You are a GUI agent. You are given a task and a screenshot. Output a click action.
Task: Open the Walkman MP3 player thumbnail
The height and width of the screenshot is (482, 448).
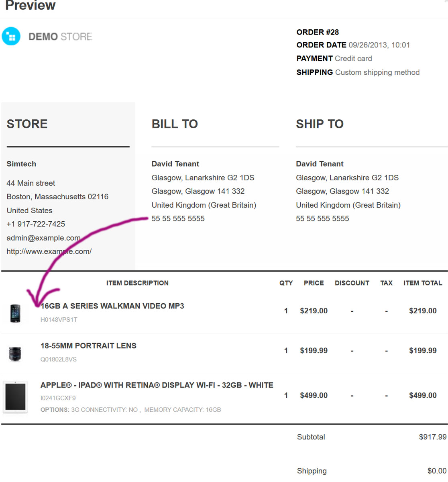tap(15, 313)
